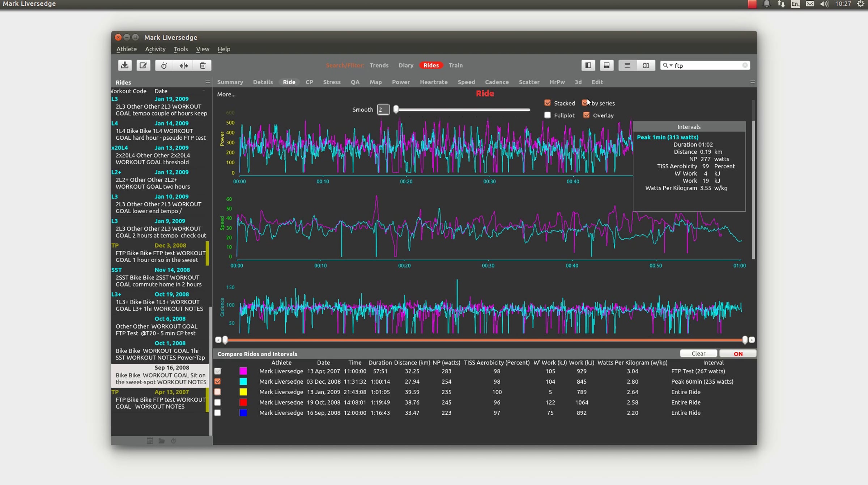The height and width of the screenshot is (485, 868).
Task: Uncheck the Overlay checkbox
Action: click(x=586, y=115)
